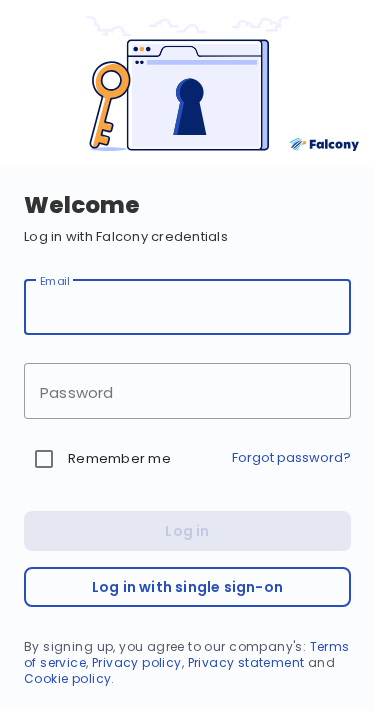Open the Terms of service link

186,654
